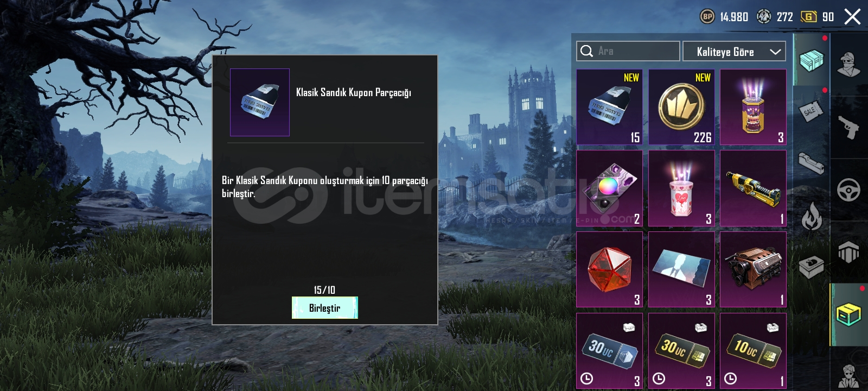Select the gold crown coin item 226

pos(681,107)
